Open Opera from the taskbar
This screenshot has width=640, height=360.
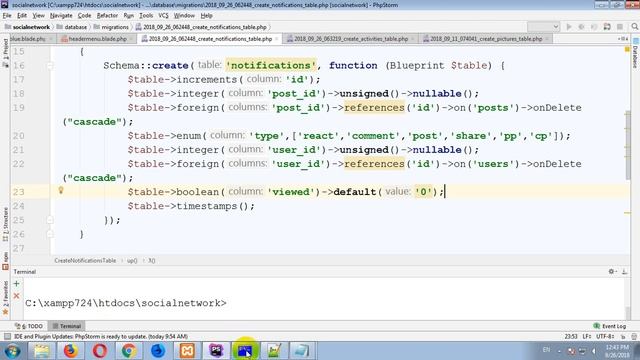[100, 351]
